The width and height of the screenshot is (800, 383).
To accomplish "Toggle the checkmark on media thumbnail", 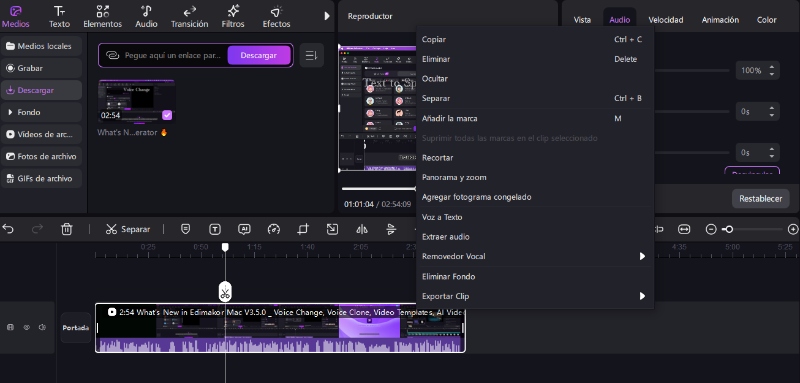I will pyautogui.click(x=167, y=115).
